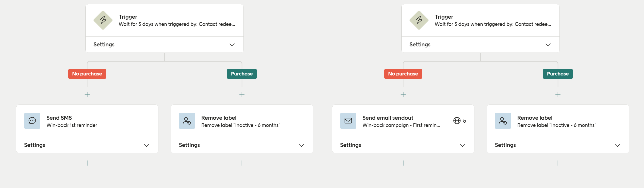Screen dimensions: 644x188
Task: Click the lightning Trigger icon in the email workflow
Action: [x=419, y=20]
